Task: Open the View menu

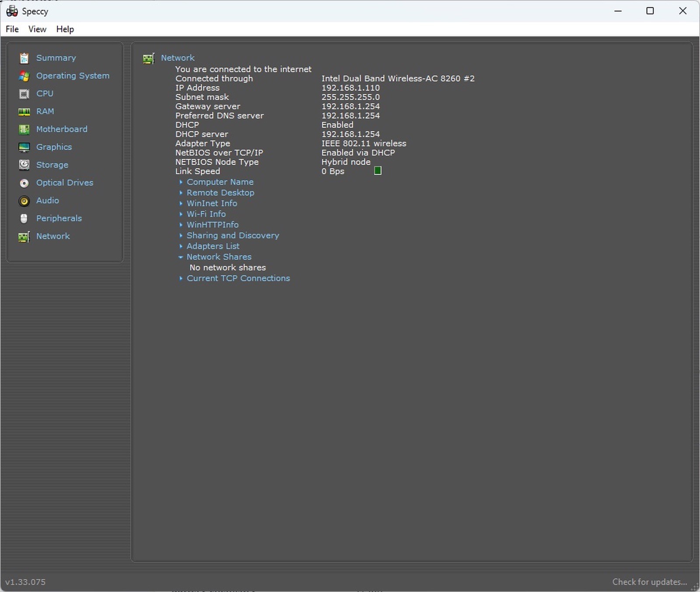Action: tap(37, 29)
